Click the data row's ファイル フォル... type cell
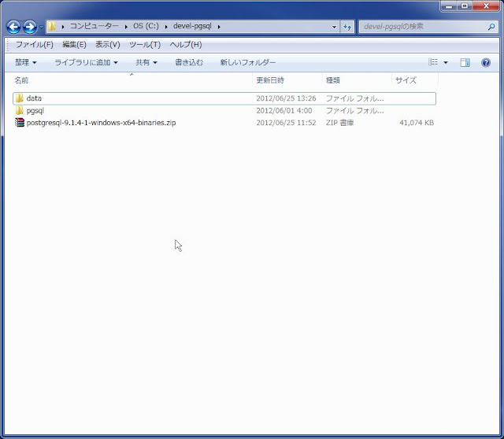 (x=354, y=98)
